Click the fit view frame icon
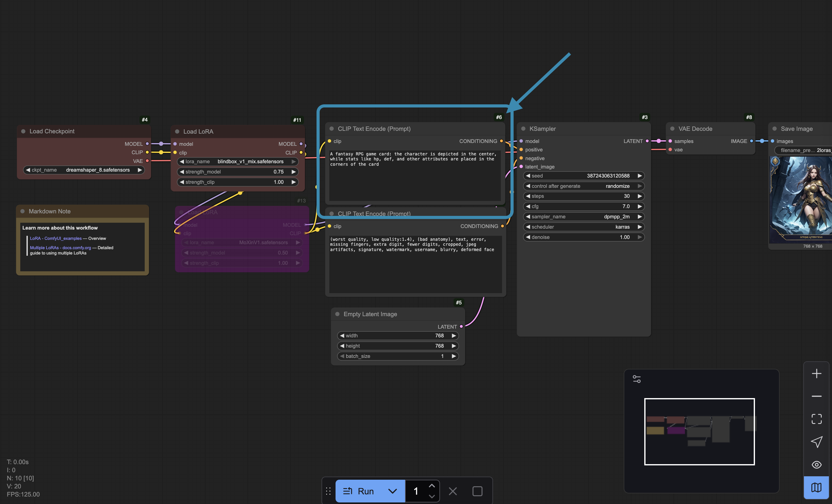Screen dimensions: 832x504 (816, 419)
